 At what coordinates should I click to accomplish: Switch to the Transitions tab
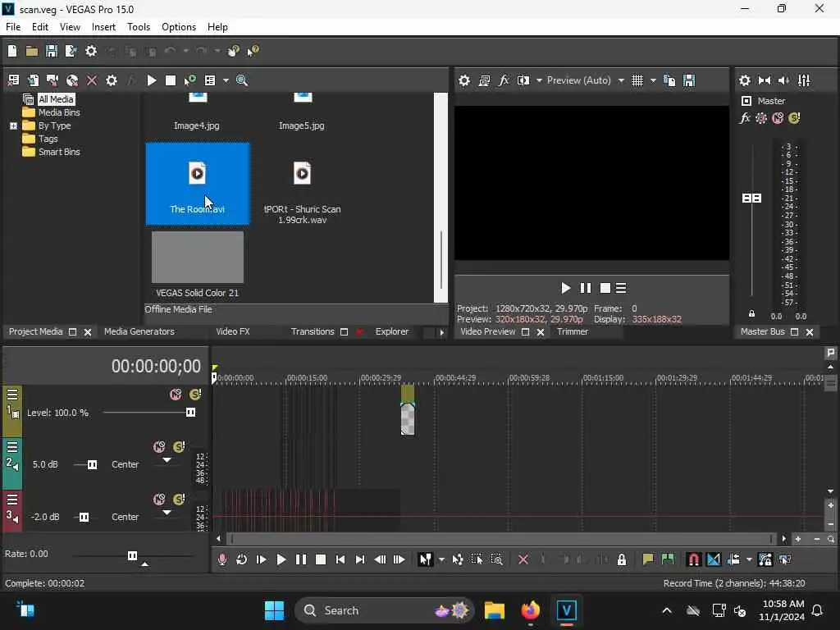pos(313,331)
